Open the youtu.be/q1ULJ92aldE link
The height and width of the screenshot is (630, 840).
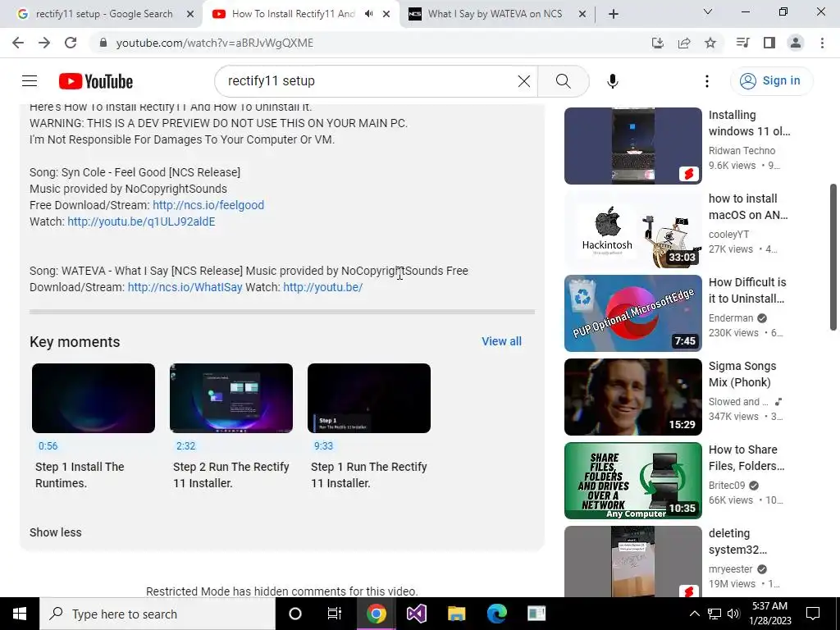pyautogui.click(x=141, y=221)
